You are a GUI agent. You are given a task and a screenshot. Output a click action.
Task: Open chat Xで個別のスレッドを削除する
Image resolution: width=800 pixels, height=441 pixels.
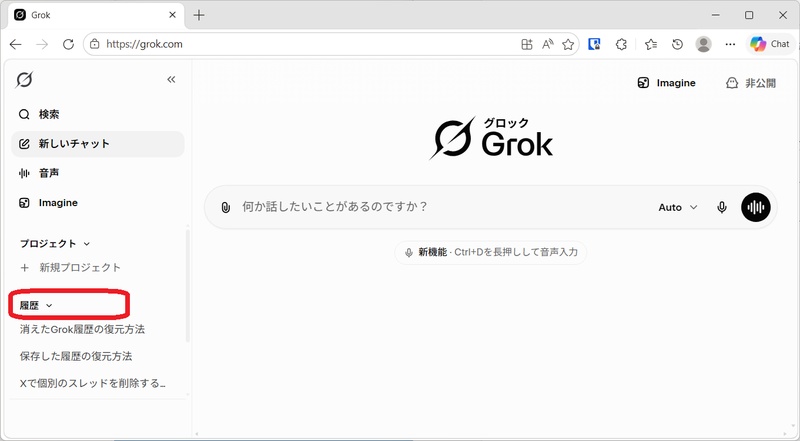(x=92, y=383)
